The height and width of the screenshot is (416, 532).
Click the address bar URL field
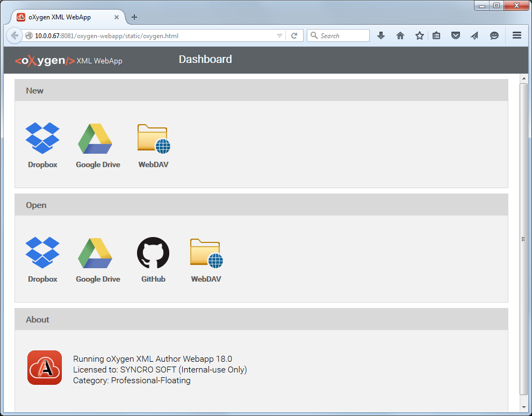(x=154, y=35)
